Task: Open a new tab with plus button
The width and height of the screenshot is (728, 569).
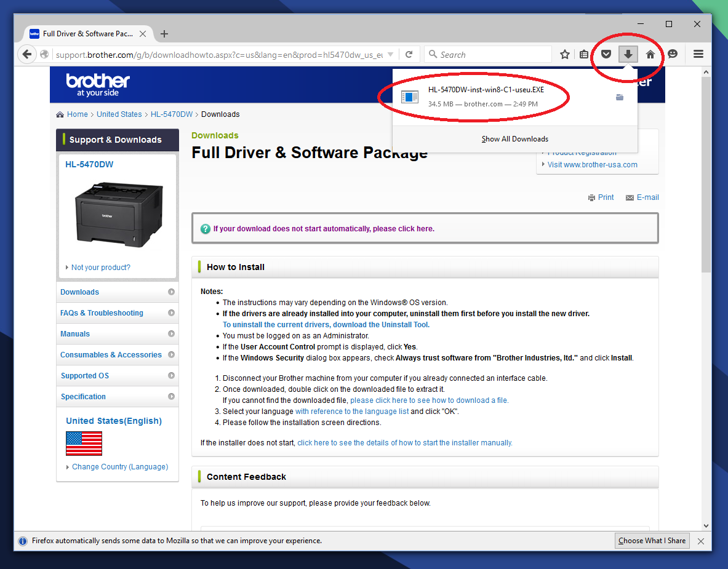Action: pyautogui.click(x=164, y=34)
